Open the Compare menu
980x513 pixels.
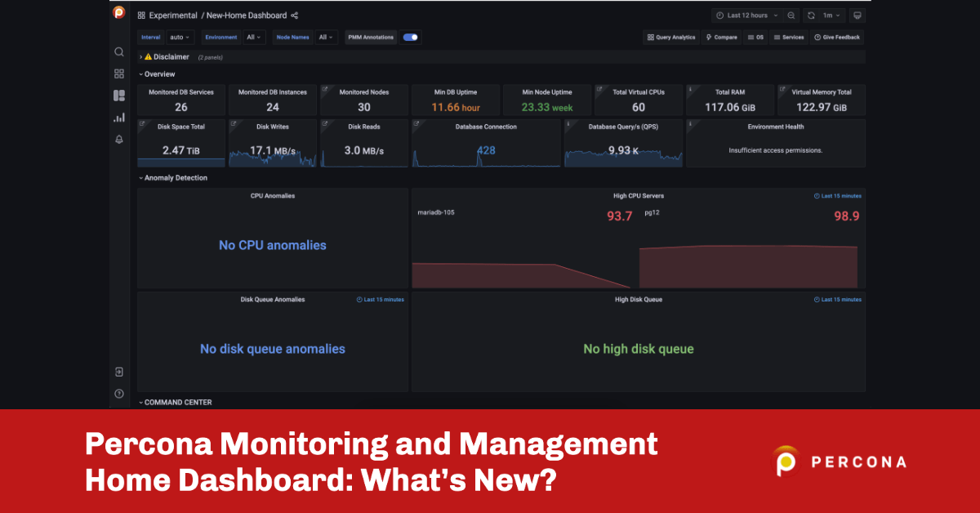[x=721, y=37]
